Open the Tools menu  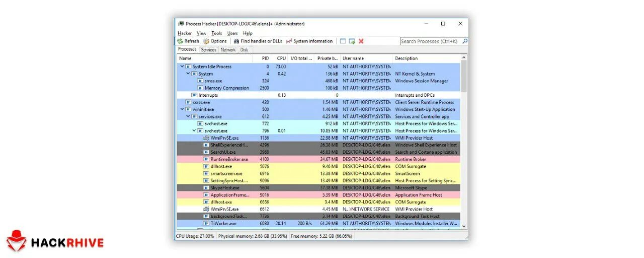point(216,33)
